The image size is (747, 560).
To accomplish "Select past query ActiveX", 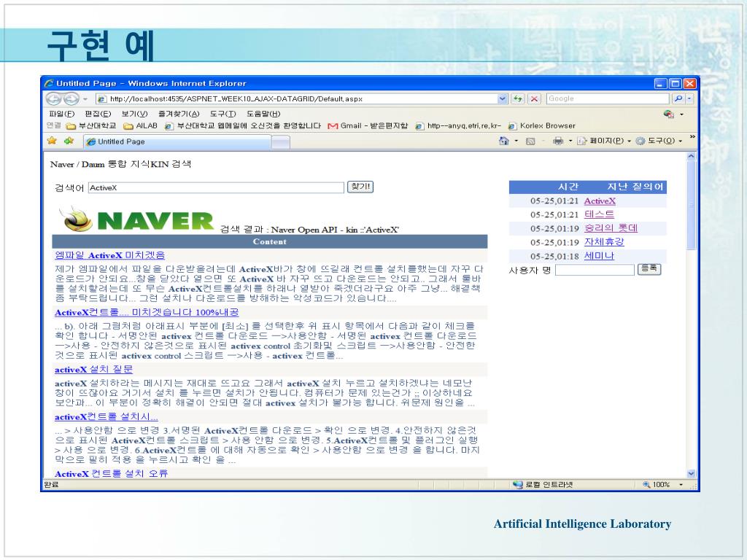I will pyautogui.click(x=600, y=201).
